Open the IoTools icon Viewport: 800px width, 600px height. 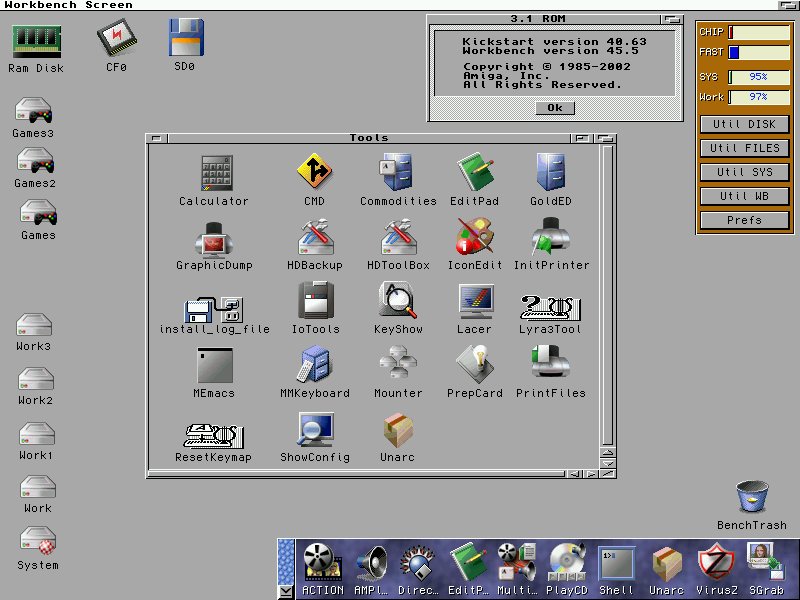[x=316, y=301]
